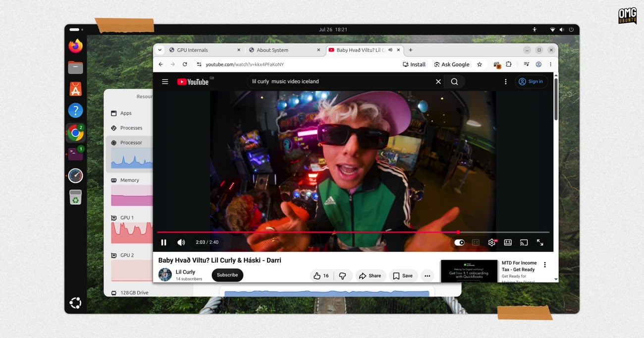Open the Resources monitor dock icon
Image resolution: width=644 pixels, height=338 pixels.
click(75, 175)
